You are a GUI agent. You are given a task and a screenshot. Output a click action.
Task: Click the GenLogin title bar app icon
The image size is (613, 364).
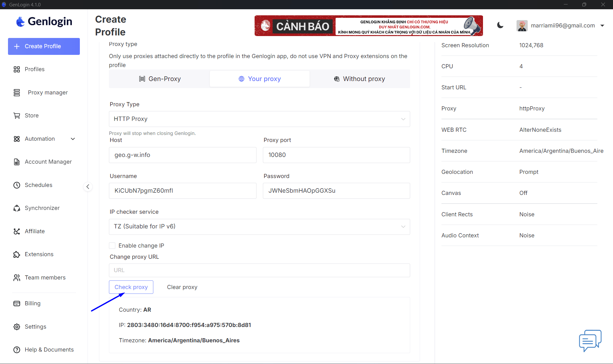tap(4, 4)
